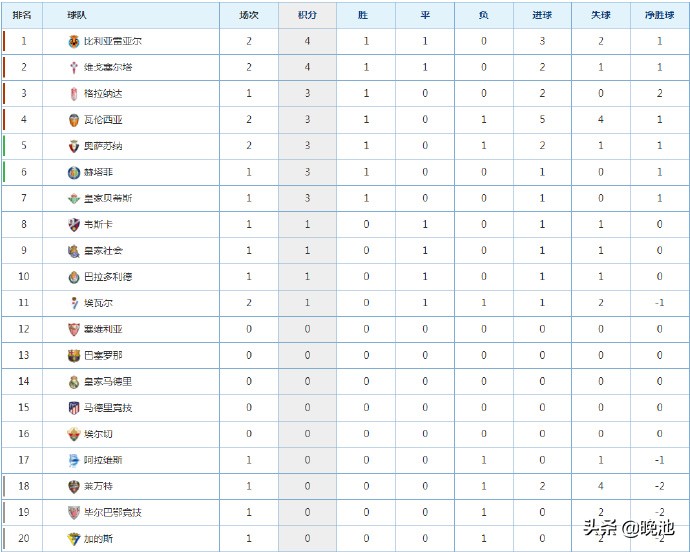Click the Atlético Madrid (马德里竞技) crest
The image size is (690, 552).
pyautogui.click(x=74, y=407)
